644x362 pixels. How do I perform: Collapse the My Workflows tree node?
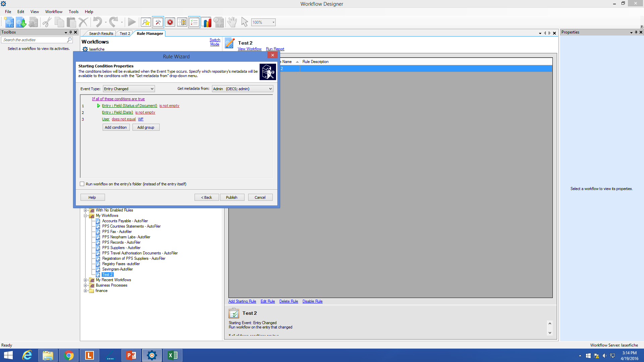click(x=86, y=216)
